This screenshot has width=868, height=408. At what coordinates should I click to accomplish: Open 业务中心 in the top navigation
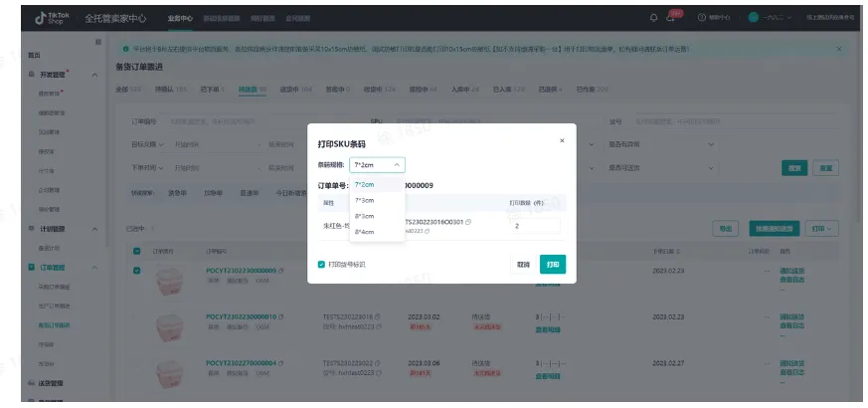[180, 18]
